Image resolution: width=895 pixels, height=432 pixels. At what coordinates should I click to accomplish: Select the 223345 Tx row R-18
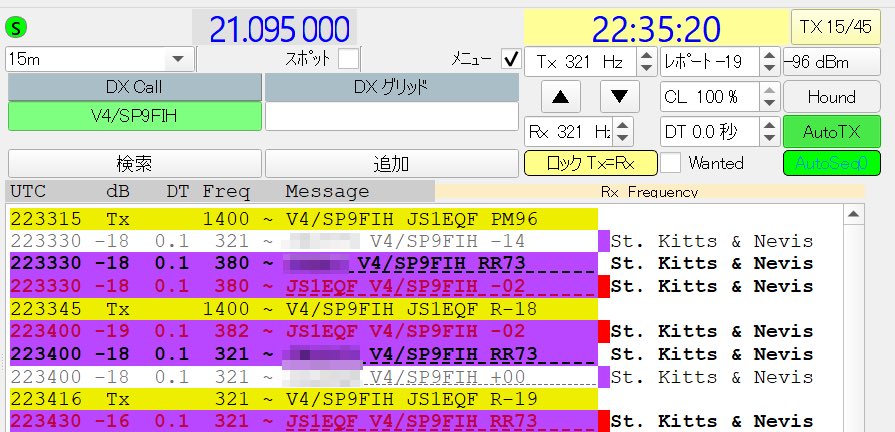[304, 309]
